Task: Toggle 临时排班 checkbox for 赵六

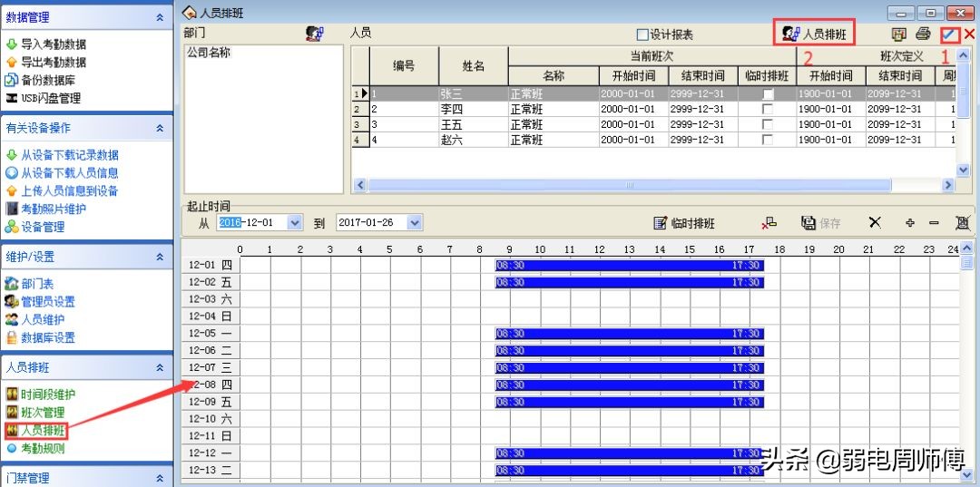Action: click(x=768, y=140)
